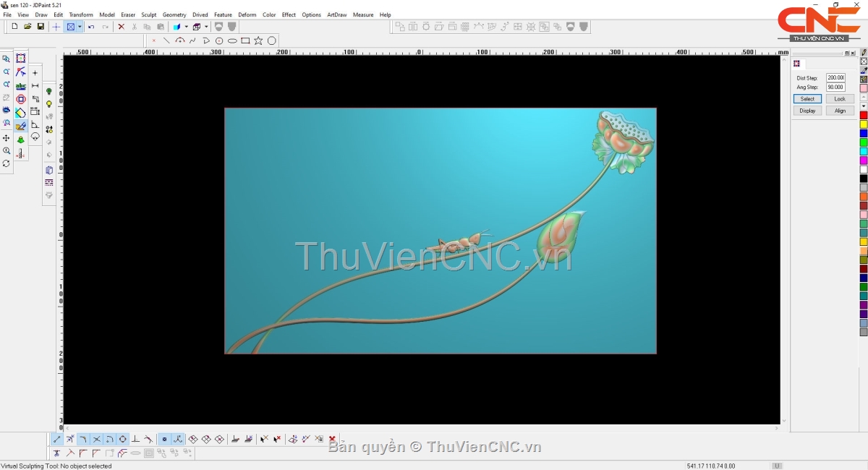Click the New file icon
The width and height of the screenshot is (868, 470).
click(x=14, y=27)
